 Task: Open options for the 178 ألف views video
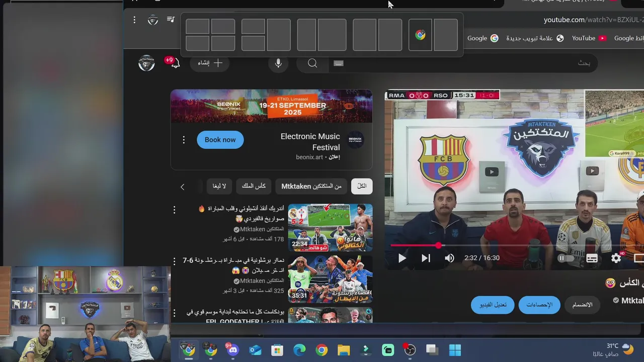[x=175, y=210]
